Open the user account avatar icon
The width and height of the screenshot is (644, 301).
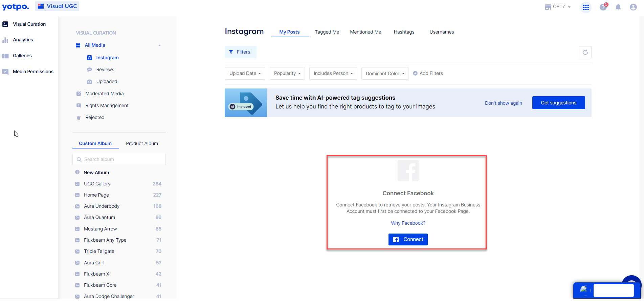(x=633, y=7)
